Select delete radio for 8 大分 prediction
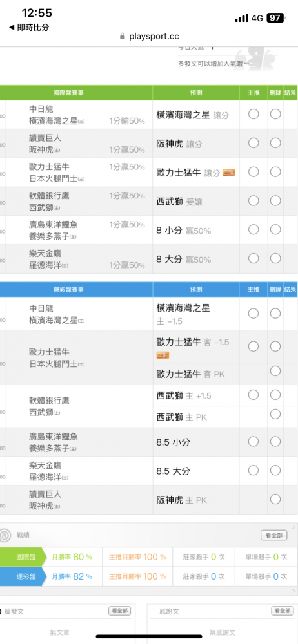 [x=275, y=258]
